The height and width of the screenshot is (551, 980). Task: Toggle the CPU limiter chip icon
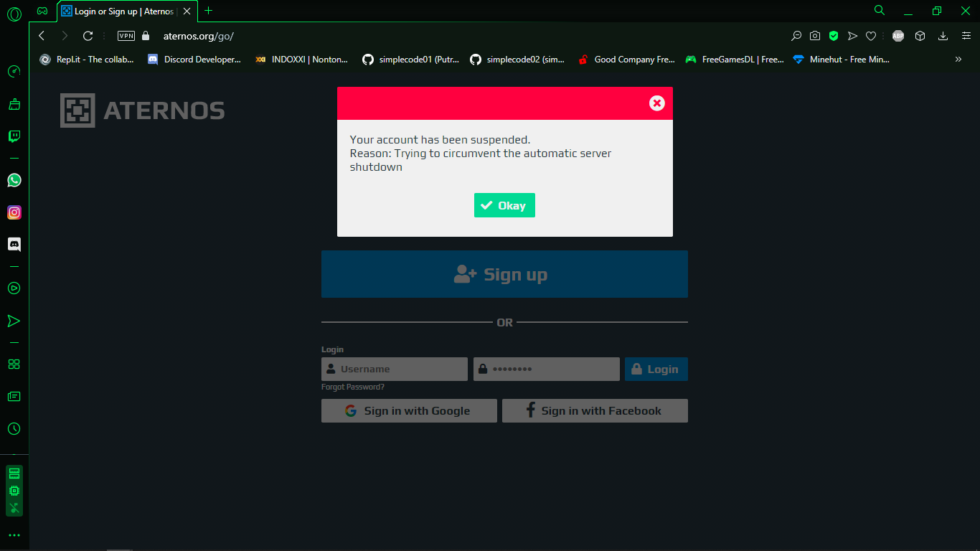(14, 491)
